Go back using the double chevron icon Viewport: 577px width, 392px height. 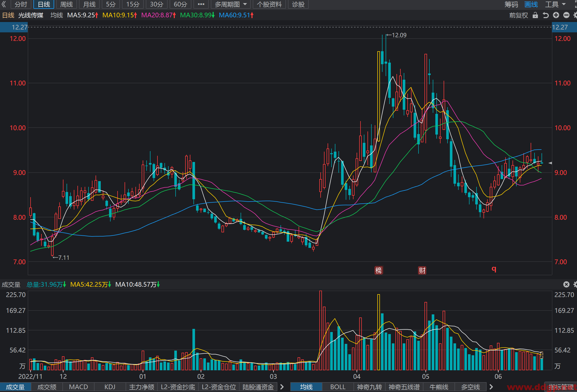4,4
